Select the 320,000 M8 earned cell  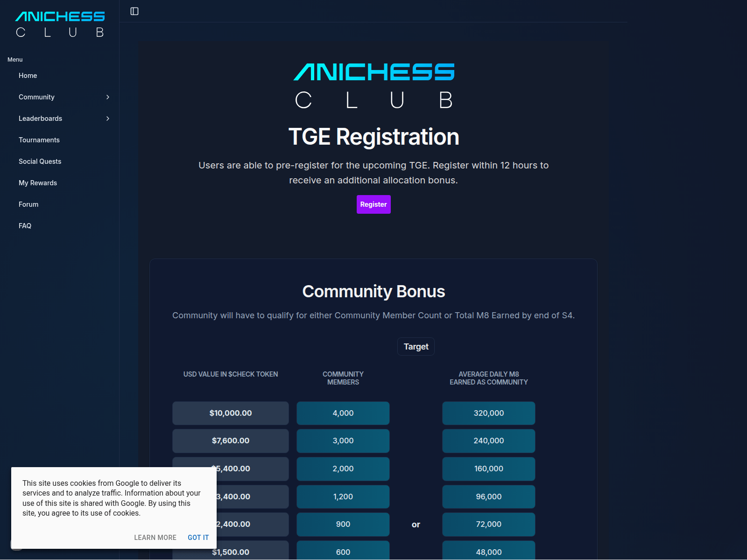(x=489, y=413)
